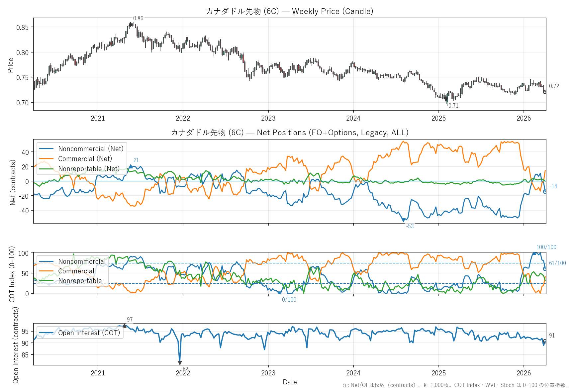
Task: Click the 100/100 COT Index annotation
Action: pos(546,247)
